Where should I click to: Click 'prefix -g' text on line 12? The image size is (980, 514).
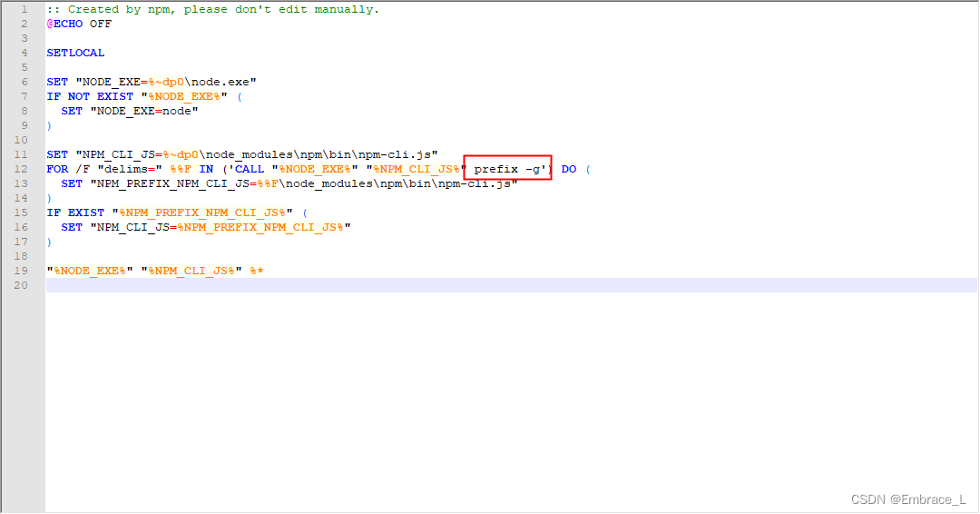[x=509, y=169]
